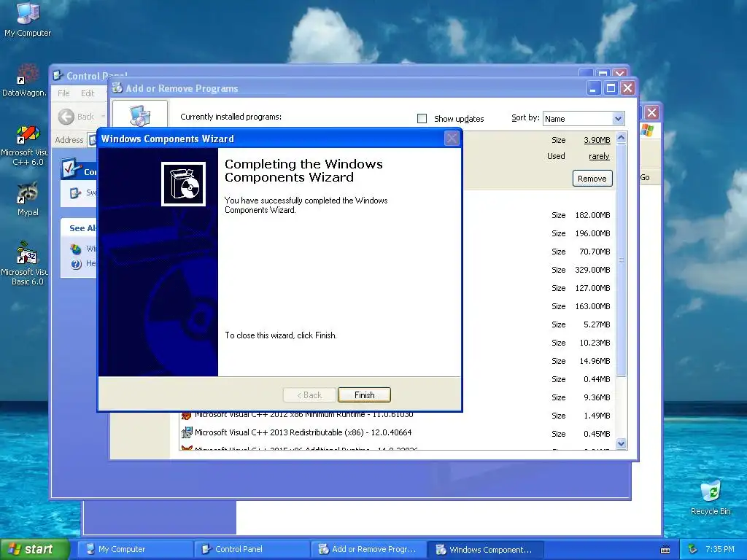Image resolution: width=747 pixels, height=560 pixels.
Task: Click the Remove button for selected program
Action: click(592, 179)
